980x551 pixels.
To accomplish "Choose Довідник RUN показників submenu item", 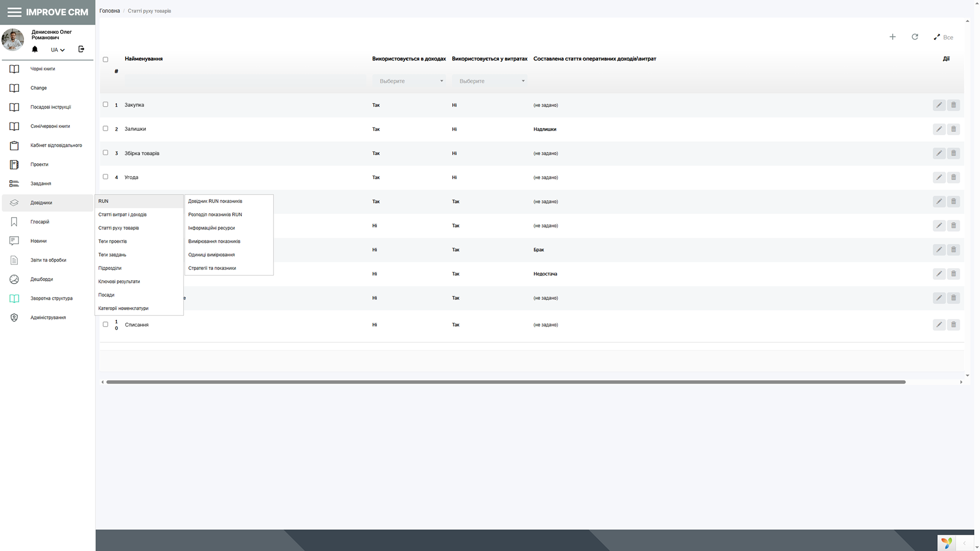I will [215, 202].
